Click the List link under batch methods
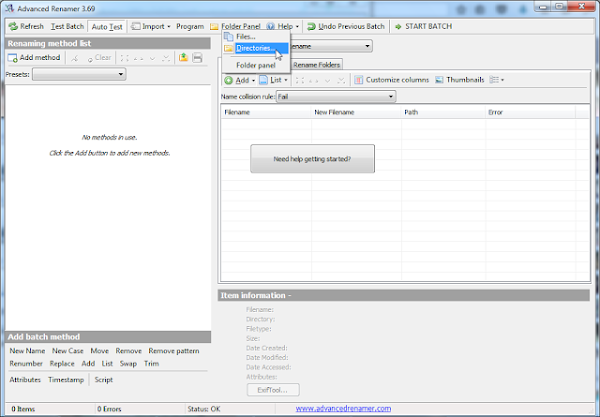Viewport: 600px width, 417px height. pos(107,363)
